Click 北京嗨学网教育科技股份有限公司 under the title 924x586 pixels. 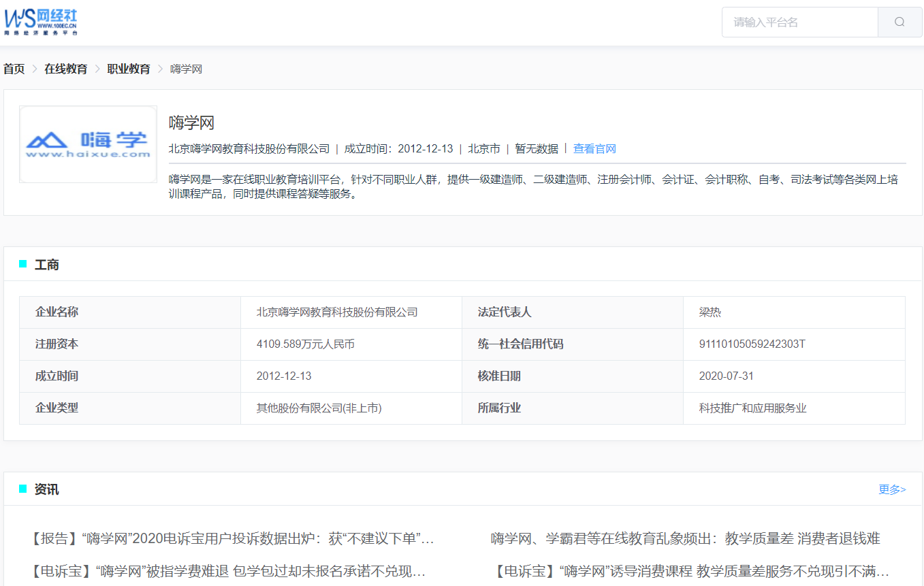pyautogui.click(x=249, y=148)
